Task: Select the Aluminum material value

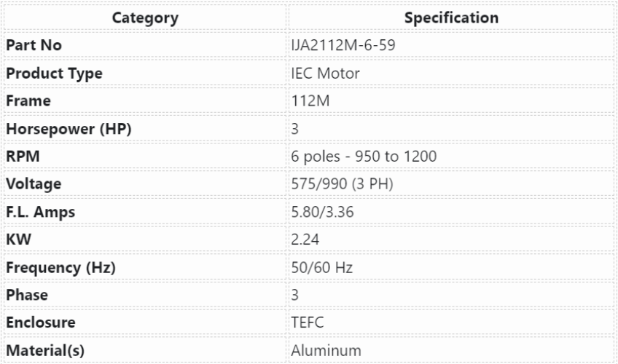Action: click(325, 350)
